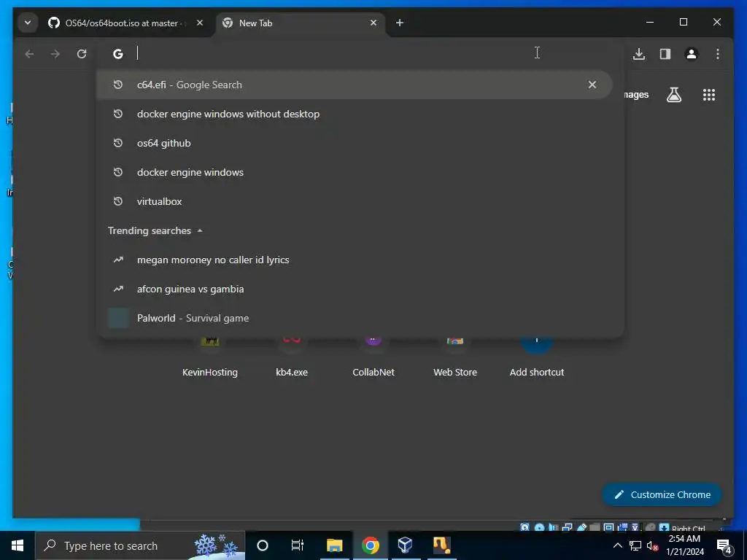
Task: Open the Windows Start menu
Action: 18,545
